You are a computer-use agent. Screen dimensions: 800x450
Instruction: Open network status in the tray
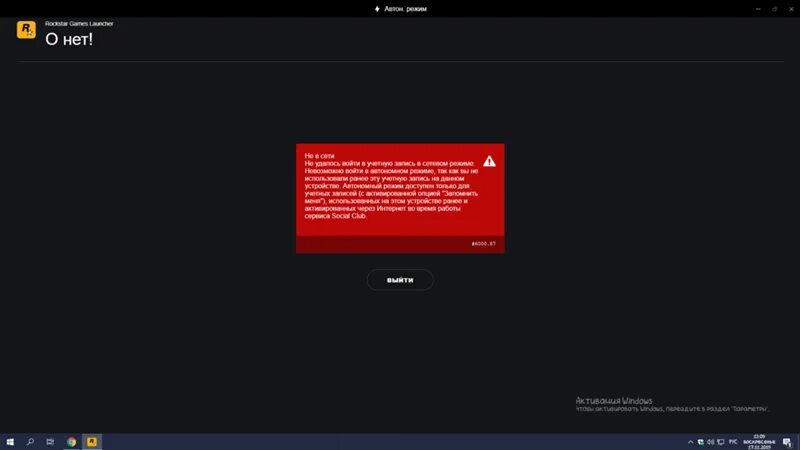pyautogui.click(x=720, y=442)
